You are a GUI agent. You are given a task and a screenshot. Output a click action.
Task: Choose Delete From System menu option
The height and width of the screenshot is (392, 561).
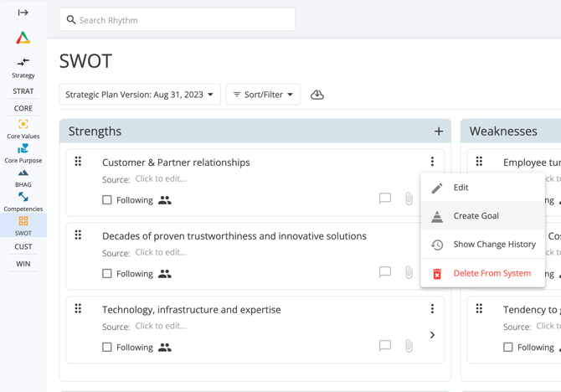pyautogui.click(x=492, y=273)
